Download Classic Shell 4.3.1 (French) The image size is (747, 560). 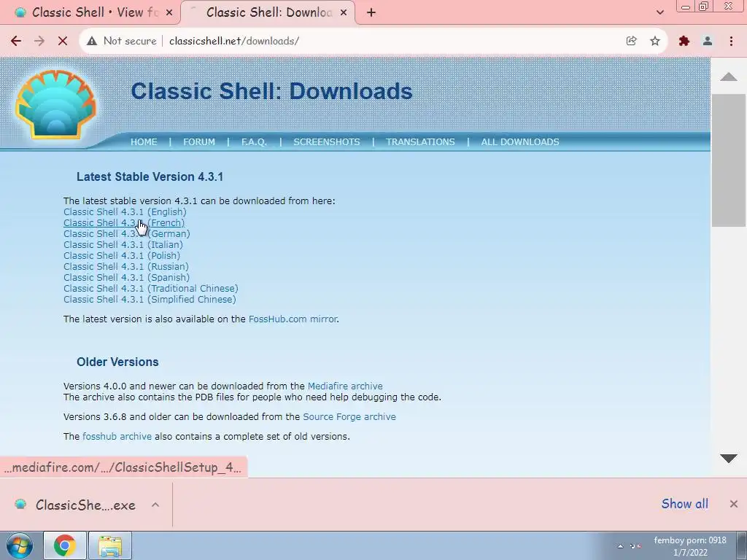coord(124,223)
